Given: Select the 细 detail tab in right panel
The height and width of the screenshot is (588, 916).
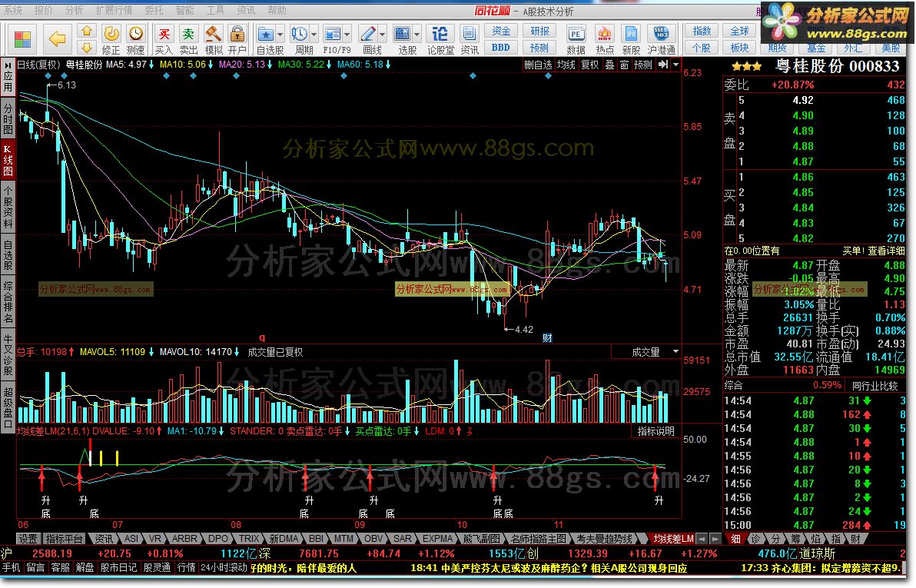Looking at the screenshot, I should [x=735, y=538].
